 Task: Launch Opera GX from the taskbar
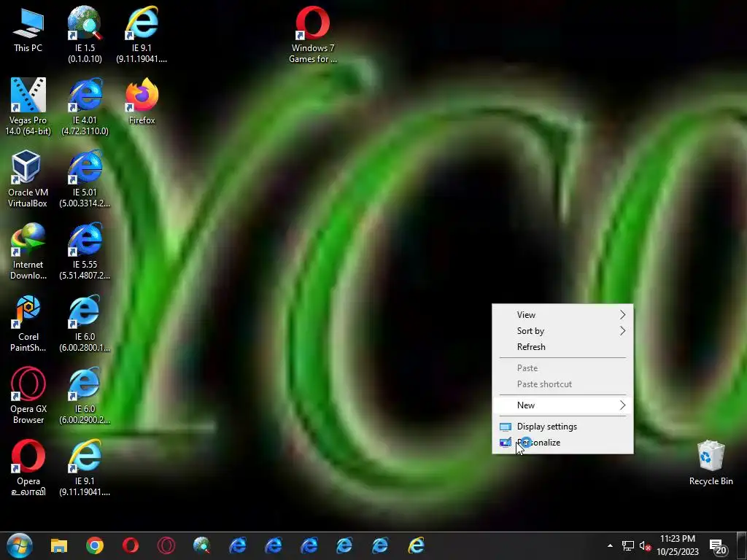click(166, 545)
